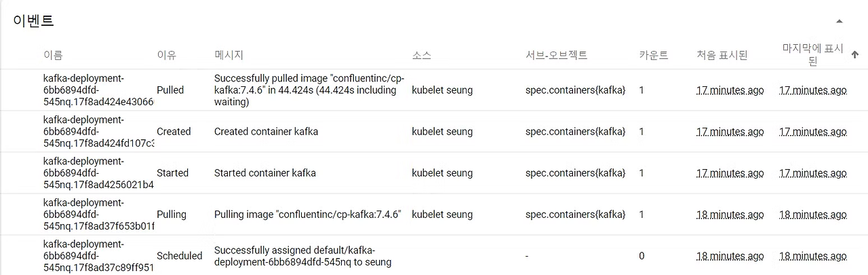Image resolution: width=868 pixels, height=275 pixels.
Task: Click the 서브-오브젝트 column header
Action: (556, 55)
